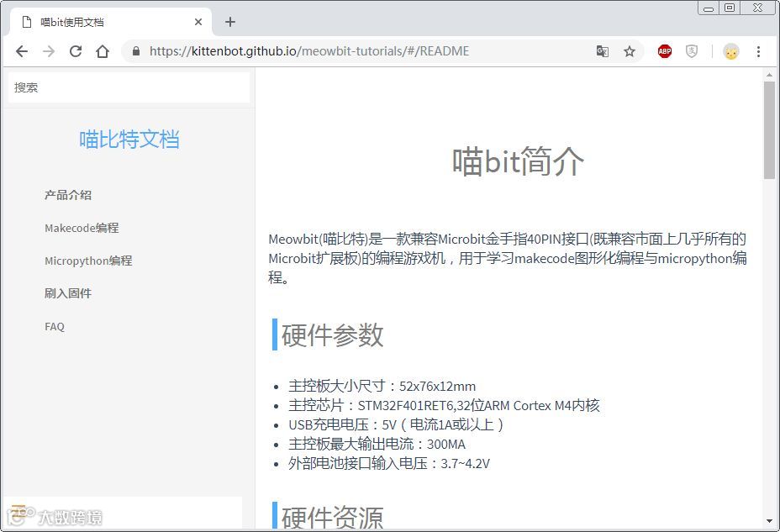This screenshot has height=532, width=780.
Task: Toggle the sidebar hamburger button
Action: (18, 512)
